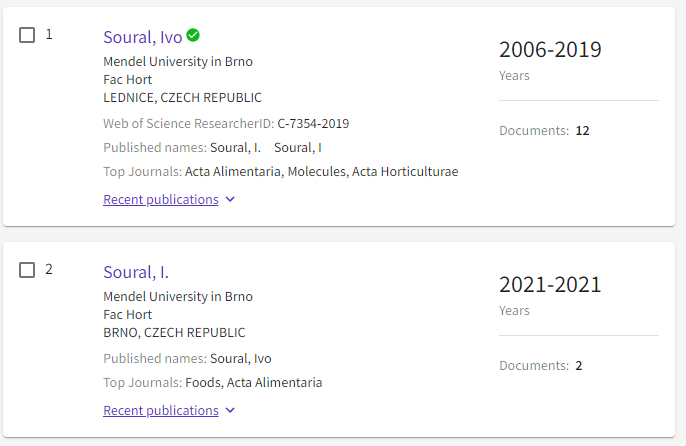The height and width of the screenshot is (446, 686).
Task: Expand the chevron under Soural, Ivo's record
Action: pyautogui.click(x=230, y=200)
